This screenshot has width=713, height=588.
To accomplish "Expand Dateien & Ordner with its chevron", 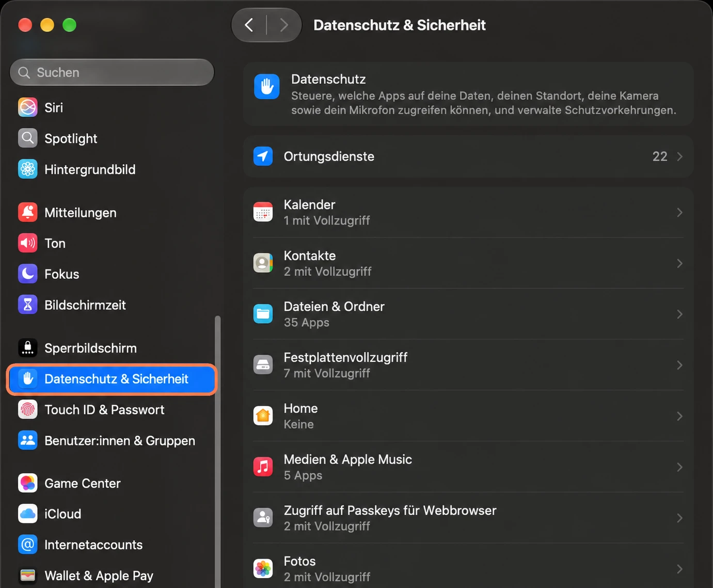I will click(x=679, y=314).
